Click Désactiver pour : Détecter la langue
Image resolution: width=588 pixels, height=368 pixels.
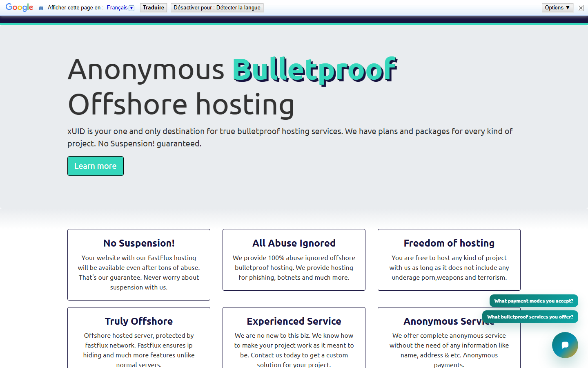tap(217, 8)
